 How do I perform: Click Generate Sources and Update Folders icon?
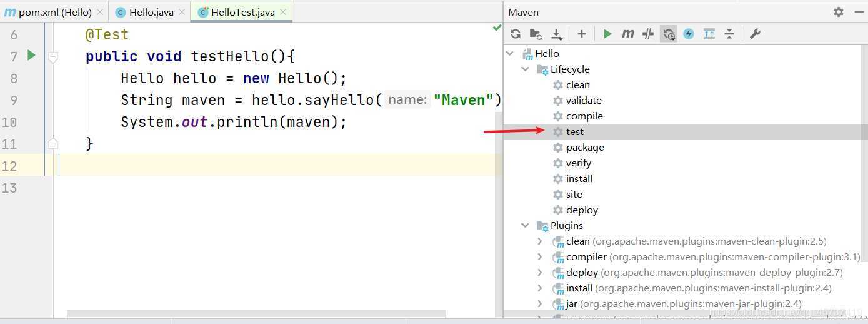click(536, 34)
